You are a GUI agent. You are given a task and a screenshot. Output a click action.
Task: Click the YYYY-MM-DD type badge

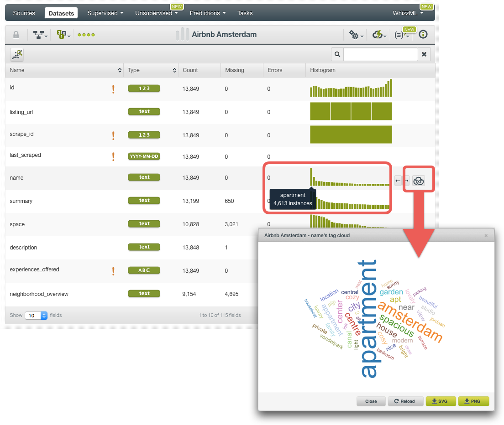(x=144, y=156)
